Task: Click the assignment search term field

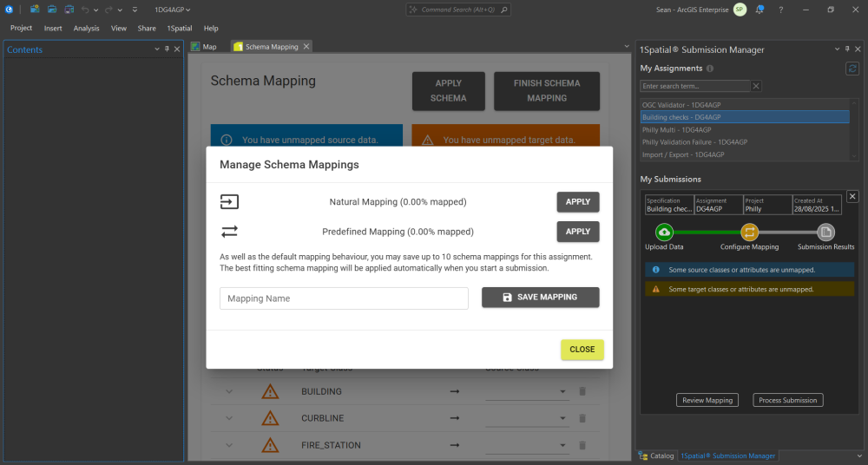Action: pyautogui.click(x=695, y=86)
